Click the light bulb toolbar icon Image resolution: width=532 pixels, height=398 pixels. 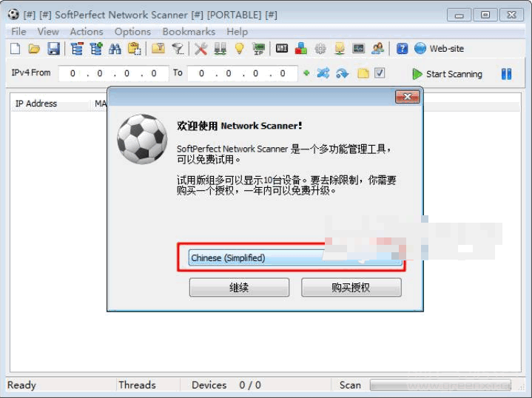[240, 49]
